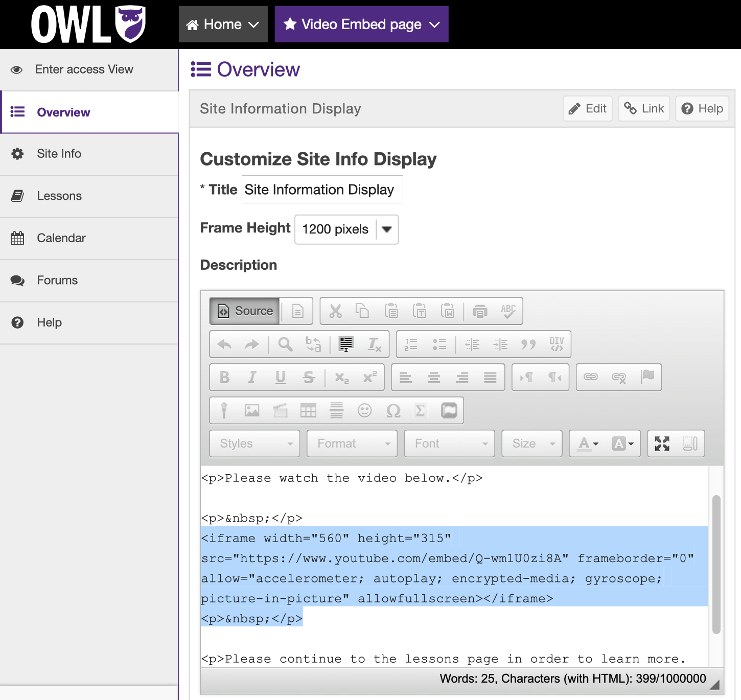This screenshot has height=700, width=741.
Task: Open Lessons in the sidebar
Action: (x=59, y=196)
